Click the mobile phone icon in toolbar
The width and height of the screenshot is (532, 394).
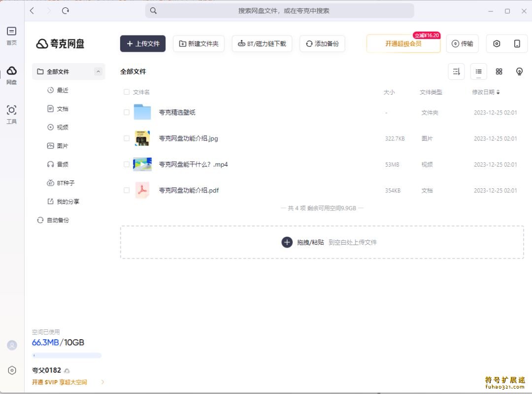click(x=517, y=43)
